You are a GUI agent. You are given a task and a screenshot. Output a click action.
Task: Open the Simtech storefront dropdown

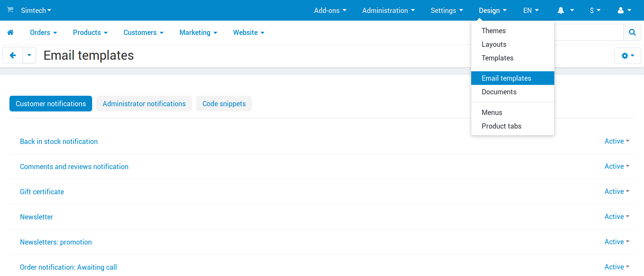pyautogui.click(x=36, y=10)
